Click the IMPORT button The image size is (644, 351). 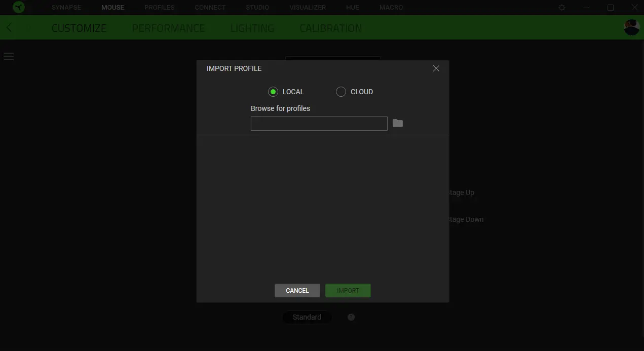348,290
